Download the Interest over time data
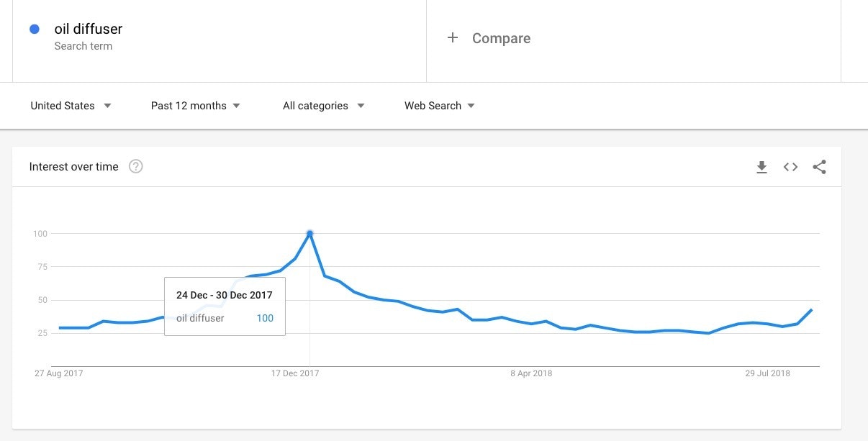 (761, 167)
